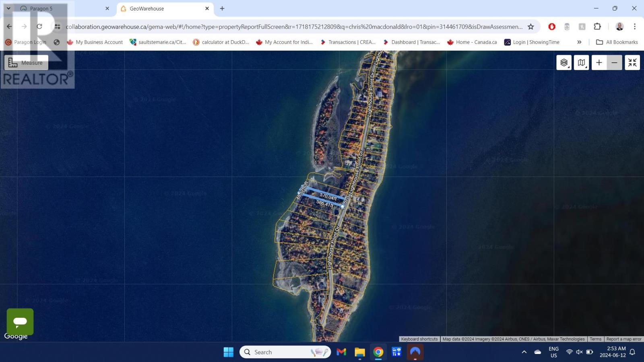The width and height of the screenshot is (644, 362).
Task: Open the All Bookmarks folder
Action: (617, 42)
